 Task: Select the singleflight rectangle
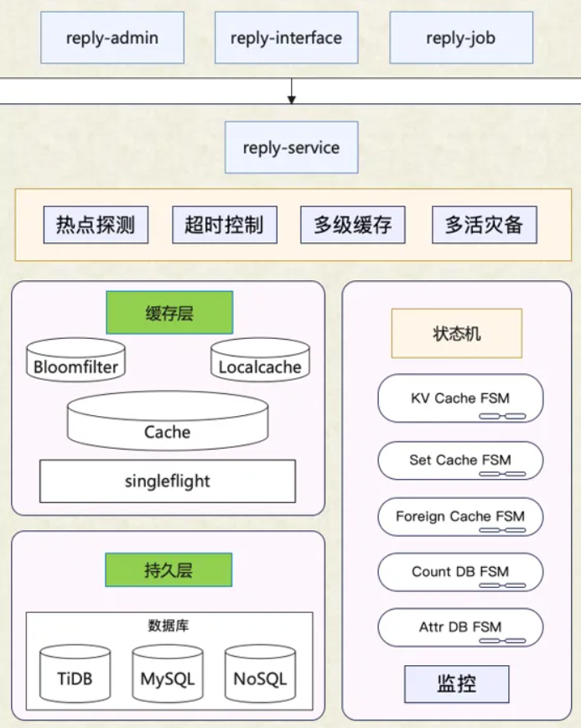168,481
